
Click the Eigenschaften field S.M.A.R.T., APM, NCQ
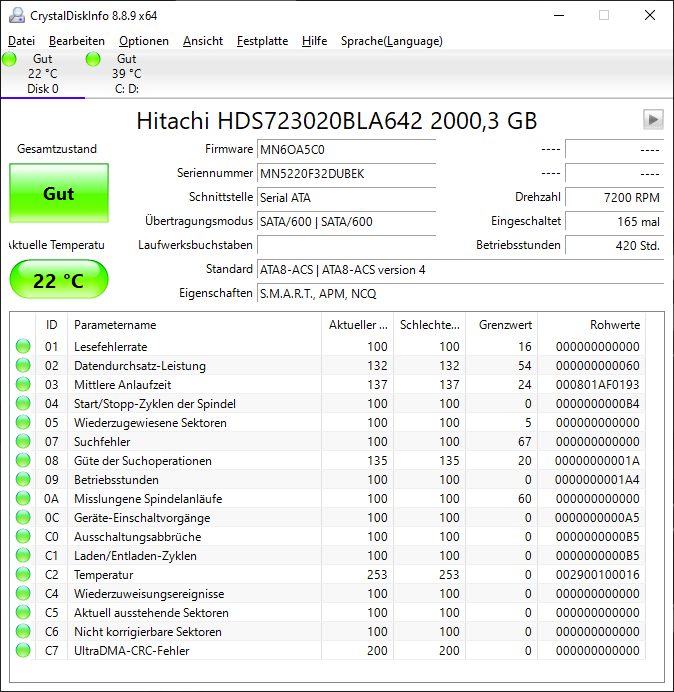click(x=460, y=293)
